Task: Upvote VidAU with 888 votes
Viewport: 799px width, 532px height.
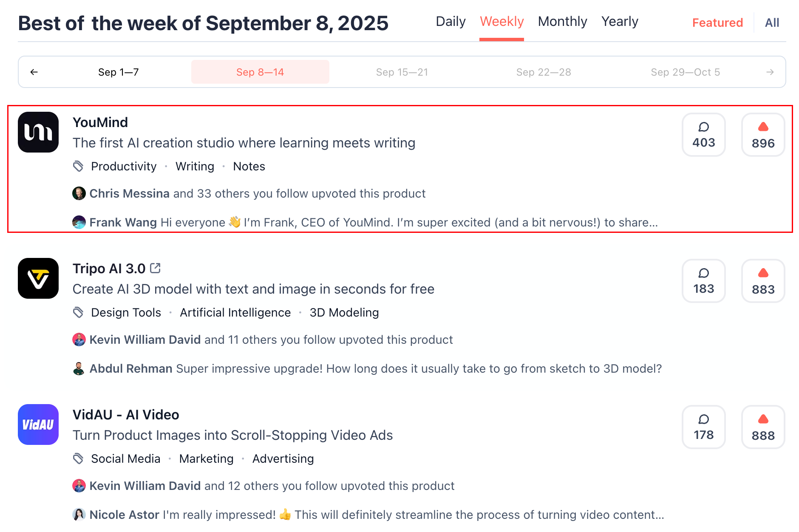Action: point(763,427)
